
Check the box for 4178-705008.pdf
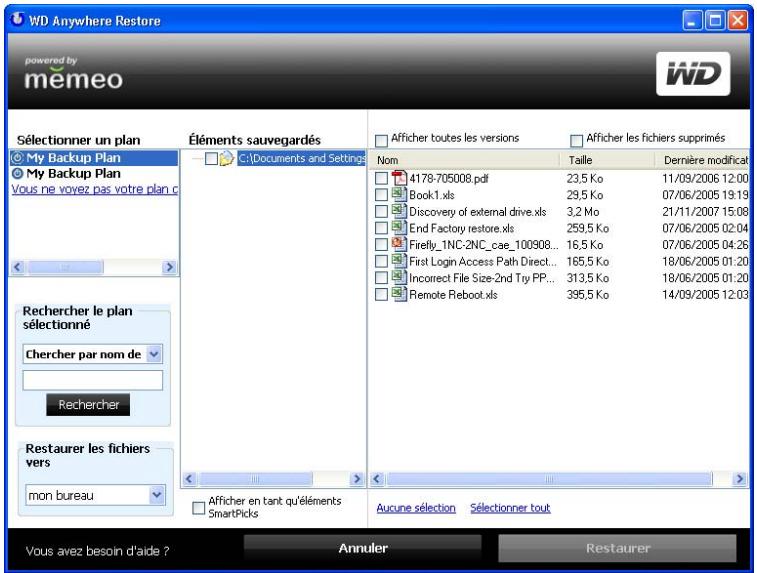point(381,179)
